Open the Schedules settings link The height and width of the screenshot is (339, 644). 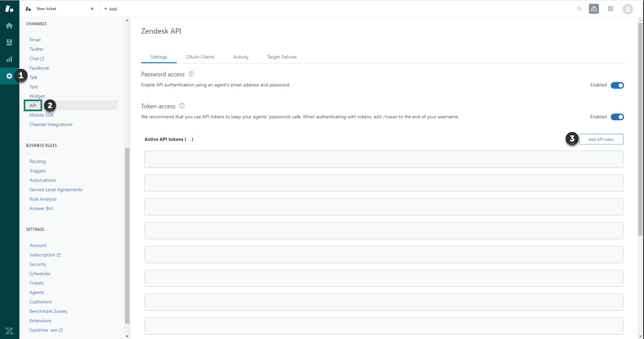tap(40, 274)
